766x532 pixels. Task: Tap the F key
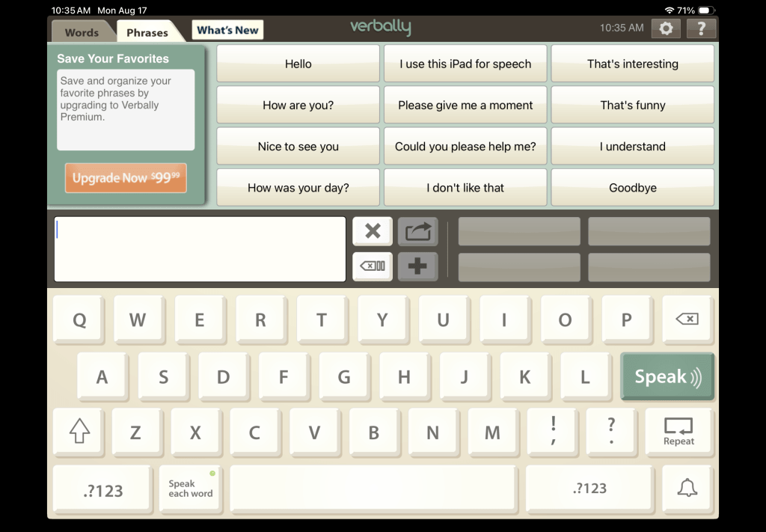pos(284,376)
